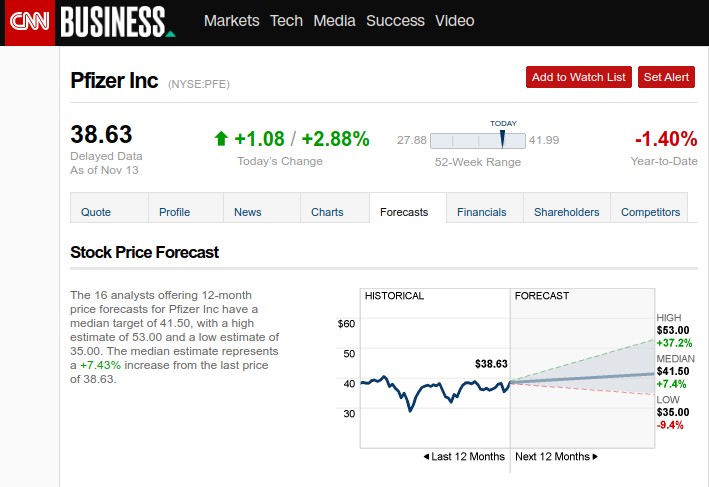Go to the Media section
The width and height of the screenshot is (709, 487).
(x=334, y=21)
